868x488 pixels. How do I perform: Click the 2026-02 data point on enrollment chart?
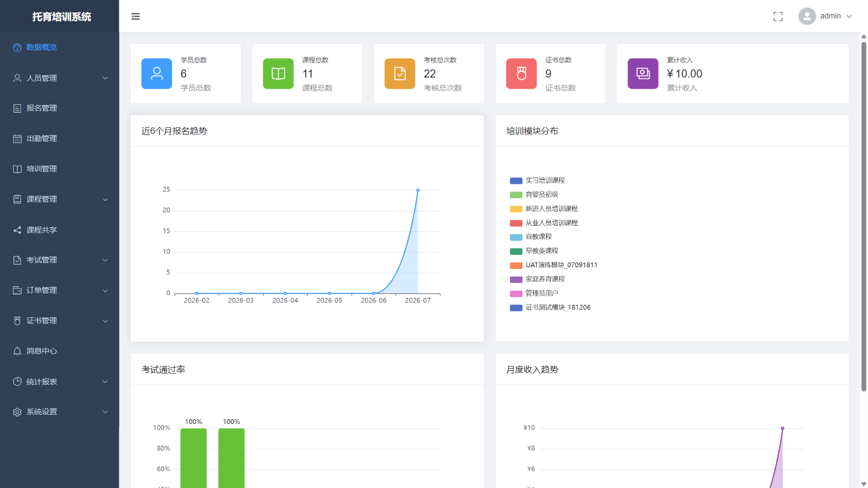tap(196, 293)
